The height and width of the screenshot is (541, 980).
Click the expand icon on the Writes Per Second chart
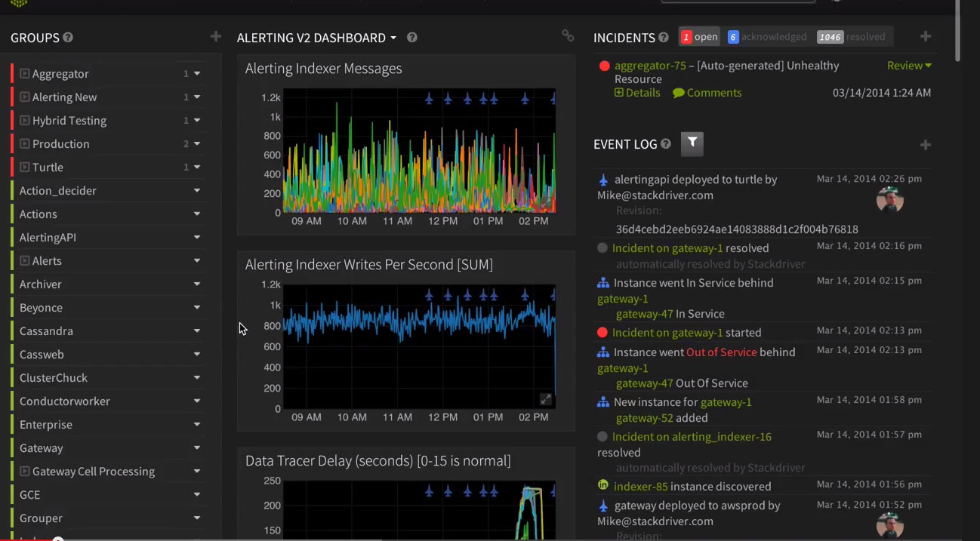545,398
